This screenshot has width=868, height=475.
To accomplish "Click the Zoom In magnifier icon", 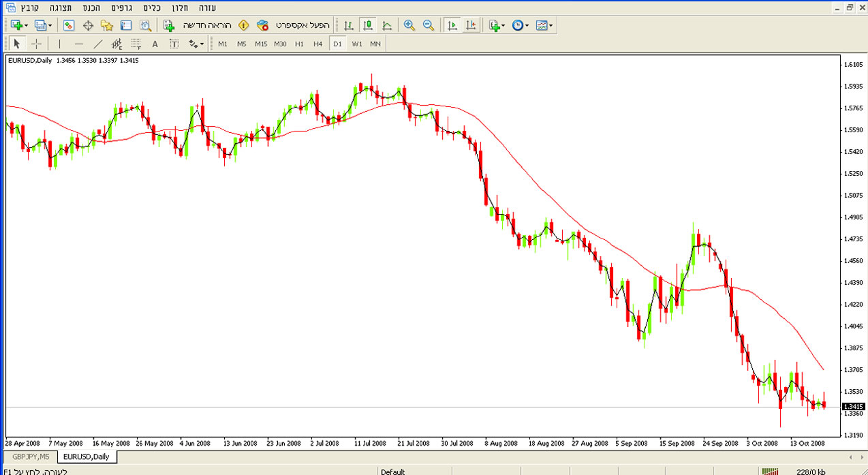I will tap(409, 25).
